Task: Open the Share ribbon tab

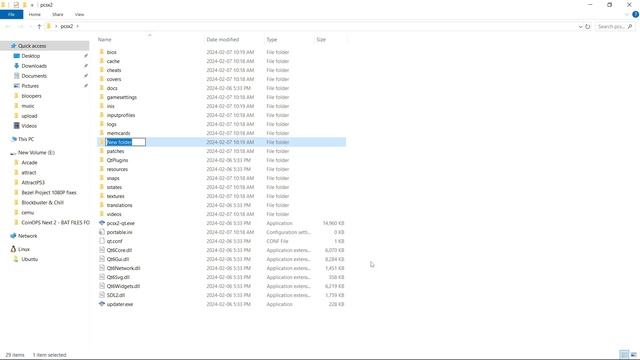Action: [58, 14]
